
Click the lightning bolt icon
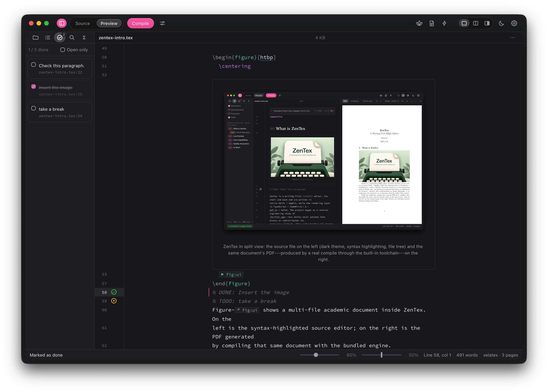[444, 23]
